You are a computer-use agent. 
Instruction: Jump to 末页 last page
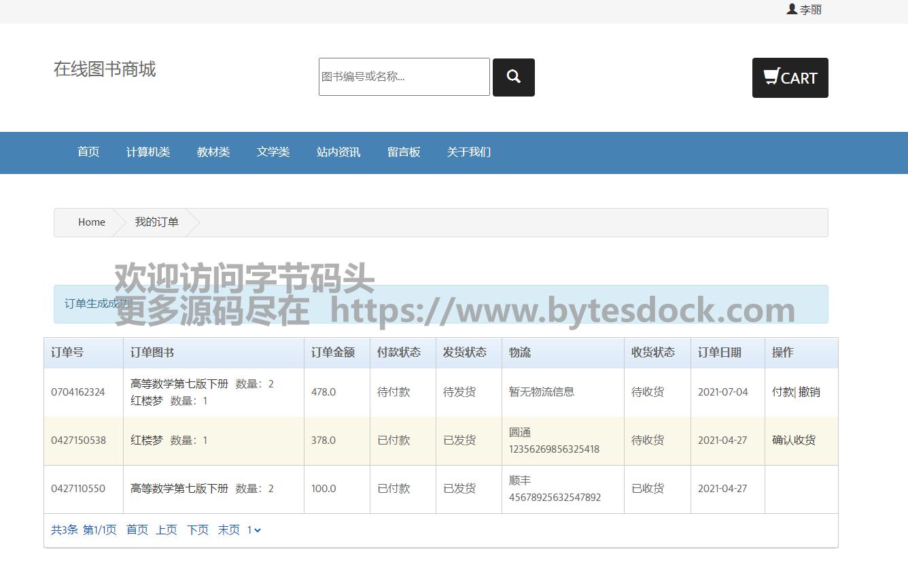click(229, 530)
